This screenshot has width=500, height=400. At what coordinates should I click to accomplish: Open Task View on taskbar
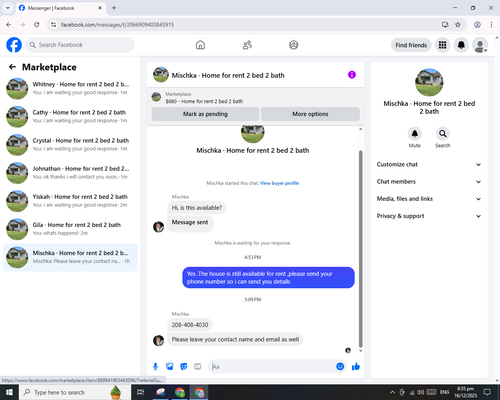[141, 392]
